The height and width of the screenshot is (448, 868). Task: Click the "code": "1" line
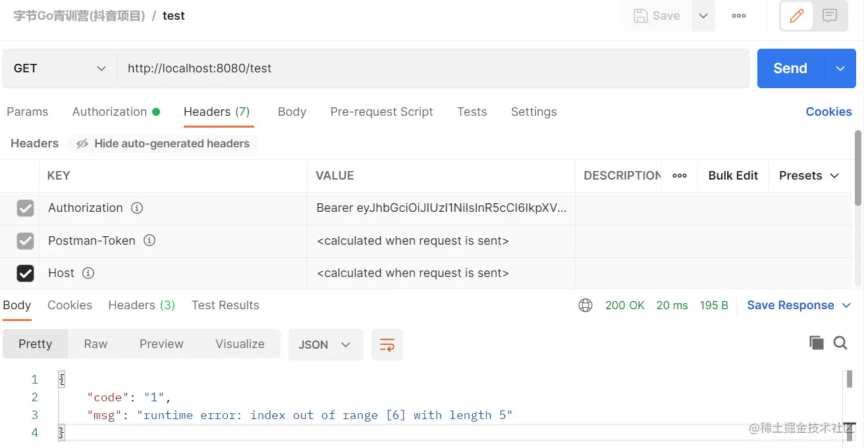(129, 397)
